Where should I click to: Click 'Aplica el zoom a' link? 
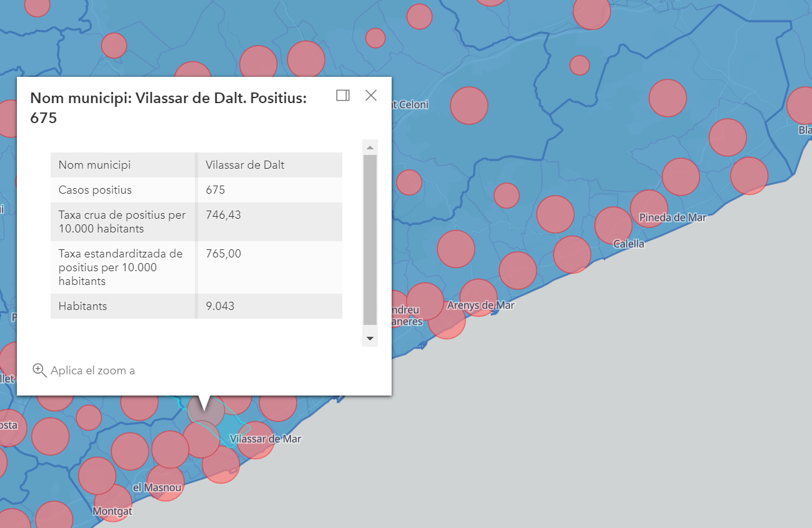coord(92,371)
